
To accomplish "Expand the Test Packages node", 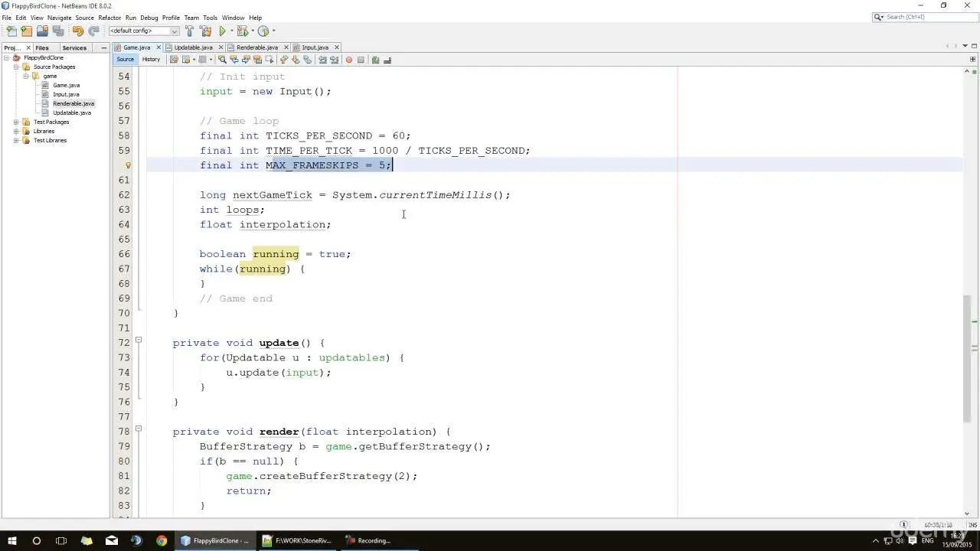I will point(16,122).
